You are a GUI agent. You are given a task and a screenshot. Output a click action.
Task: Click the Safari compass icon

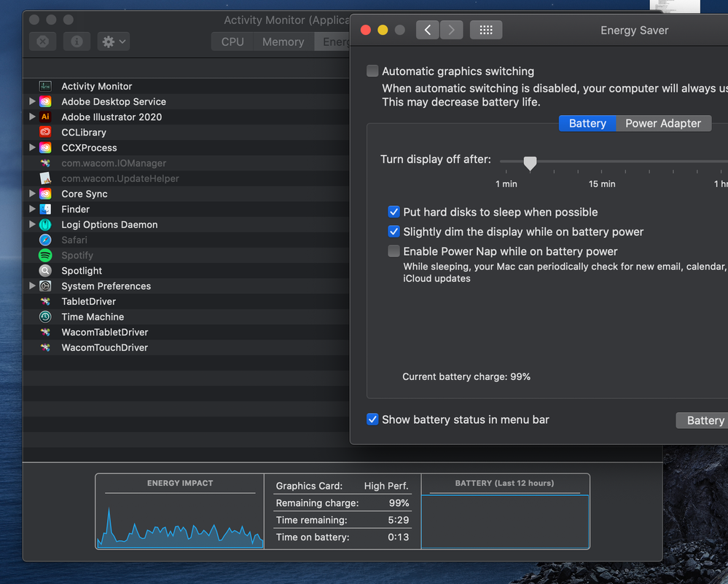point(45,240)
